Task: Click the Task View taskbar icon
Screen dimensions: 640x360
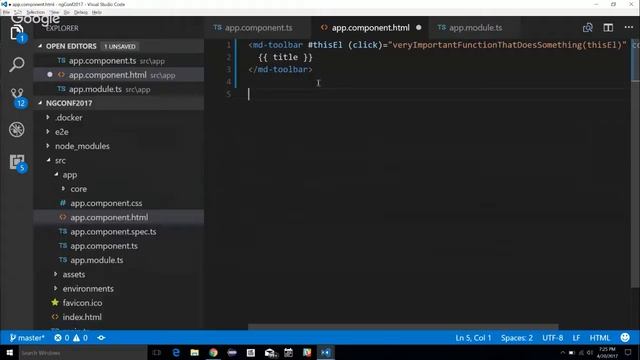Action: coord(157,352)
